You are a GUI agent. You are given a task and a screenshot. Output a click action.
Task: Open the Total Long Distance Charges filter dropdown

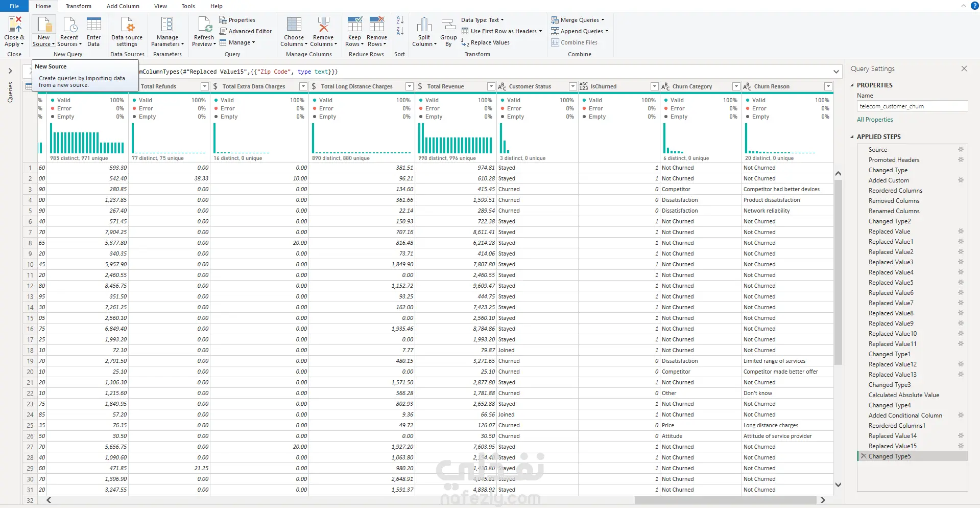[x=410, y=86]
